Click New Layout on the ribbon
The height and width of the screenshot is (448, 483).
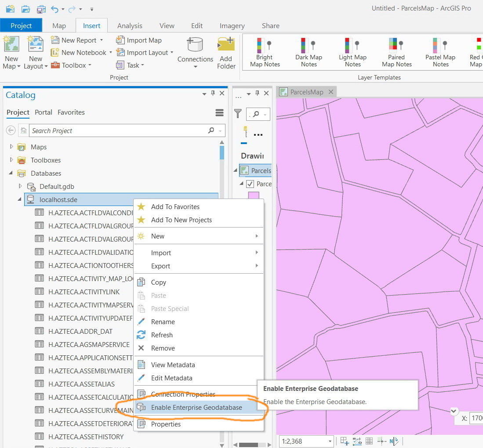[x=35, y=53]
